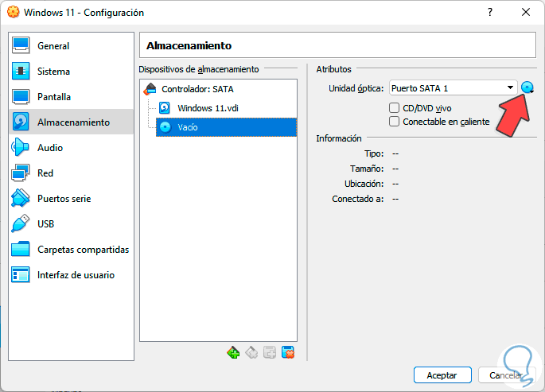
Task: Click the Almacenamiento hard disk sidebar icon
Action: (21, 122)
